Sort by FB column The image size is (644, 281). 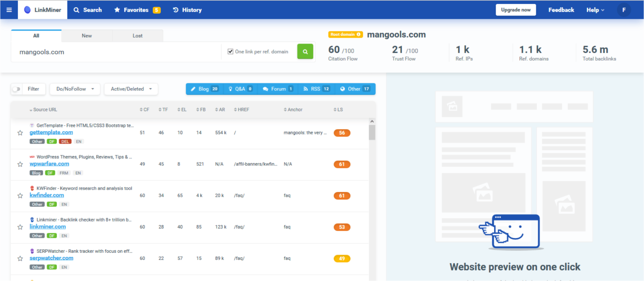[201, 110]
